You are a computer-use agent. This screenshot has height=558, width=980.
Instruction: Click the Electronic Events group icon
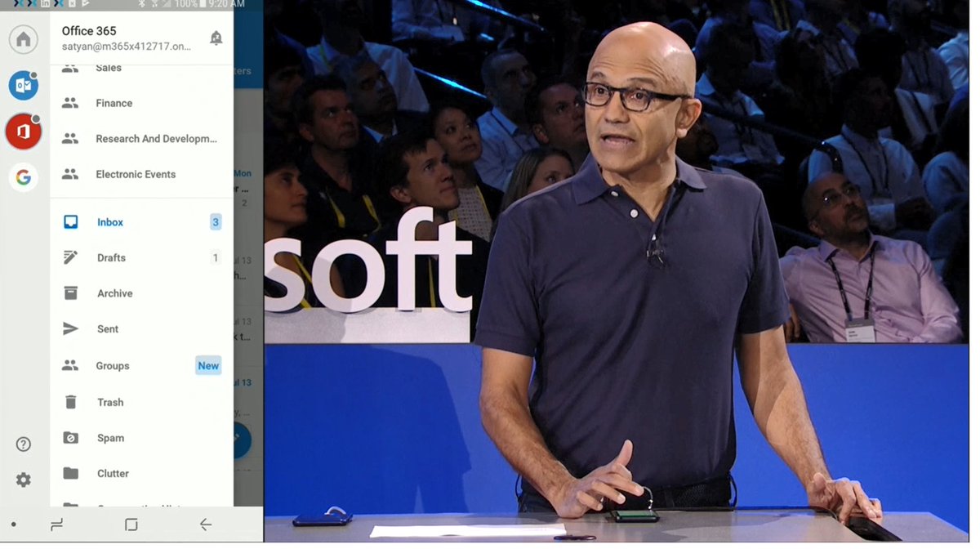click(x=71, y=174)
